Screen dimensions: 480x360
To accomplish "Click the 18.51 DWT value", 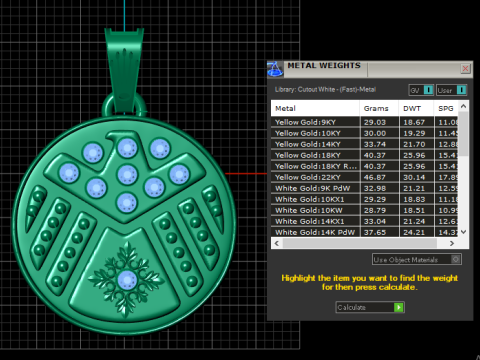I will pyautogui.click(x=414, y=210).
